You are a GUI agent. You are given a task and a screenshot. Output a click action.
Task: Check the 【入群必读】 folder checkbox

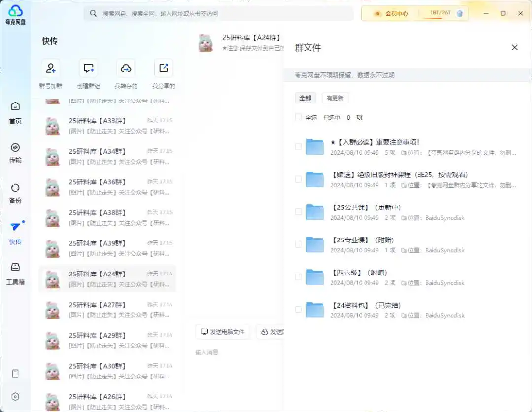(x=298, y=146)
